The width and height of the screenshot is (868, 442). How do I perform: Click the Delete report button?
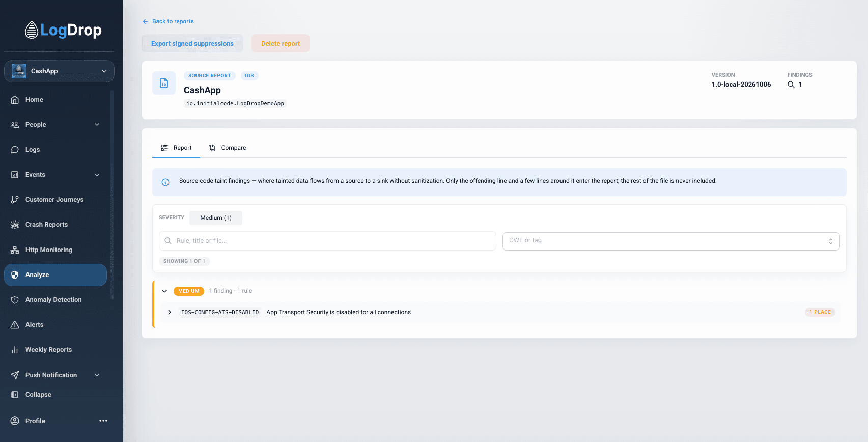click(x=281, y=43)
